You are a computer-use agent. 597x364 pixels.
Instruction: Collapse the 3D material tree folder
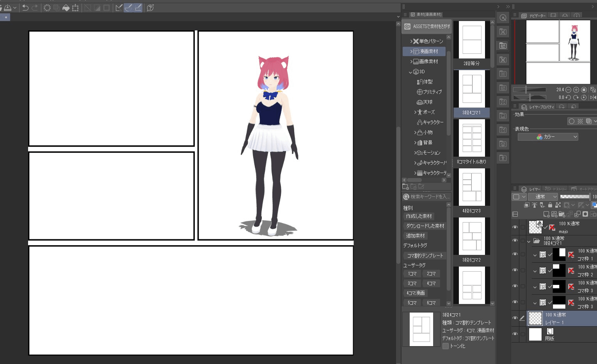[x=410, y=72]
